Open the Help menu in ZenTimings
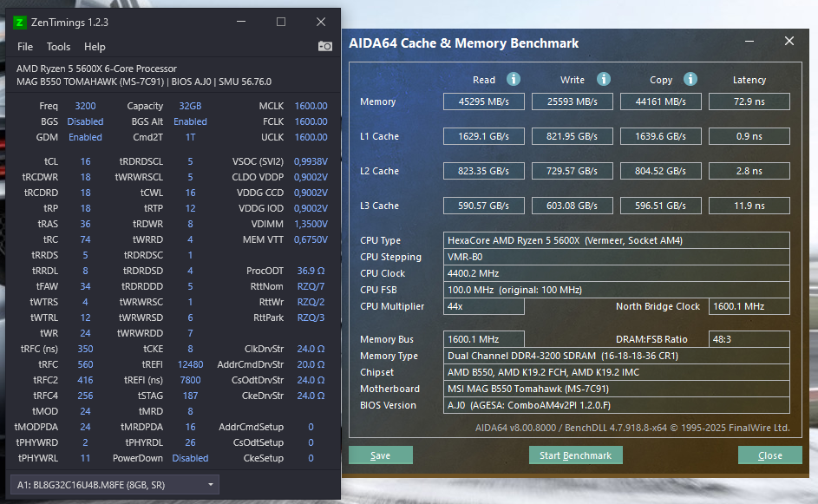This screenshot has width=818, height=504. [95, 47]
